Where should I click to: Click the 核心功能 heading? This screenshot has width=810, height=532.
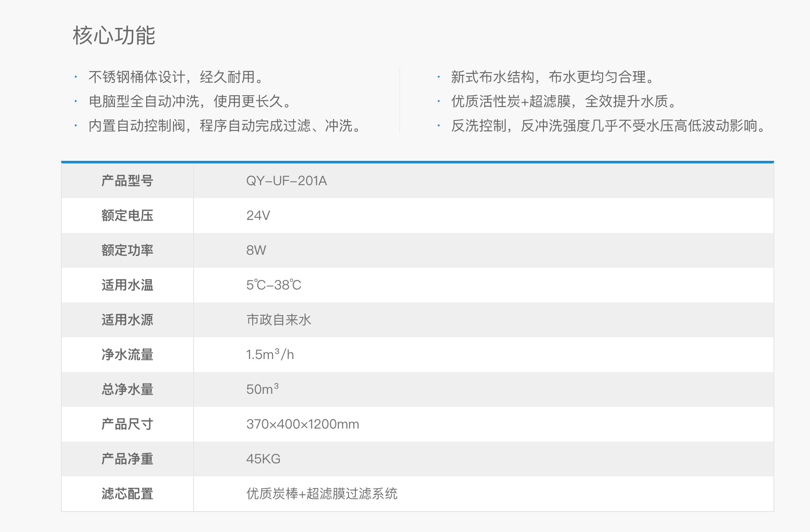[x=114, y=35]
